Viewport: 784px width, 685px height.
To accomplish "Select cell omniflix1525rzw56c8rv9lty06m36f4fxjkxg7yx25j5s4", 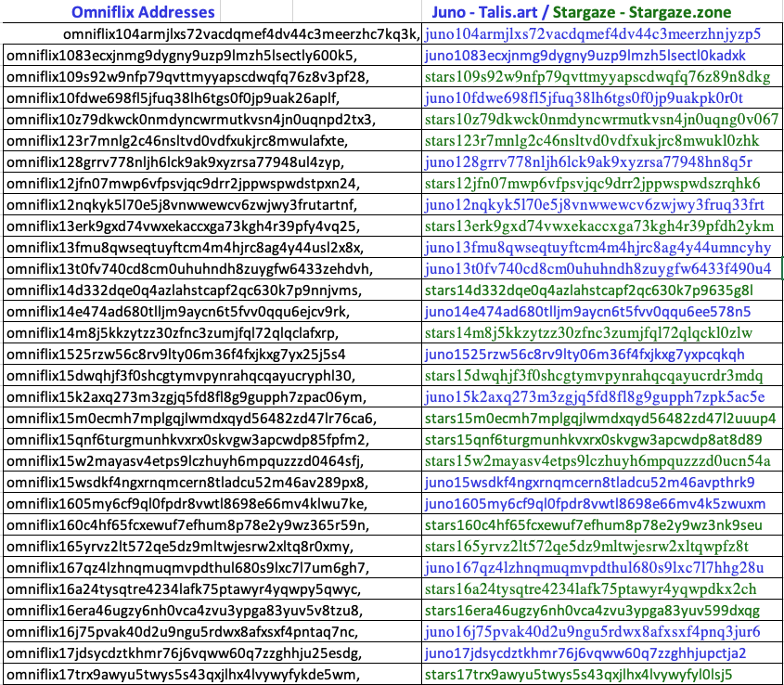I will 212,355.
